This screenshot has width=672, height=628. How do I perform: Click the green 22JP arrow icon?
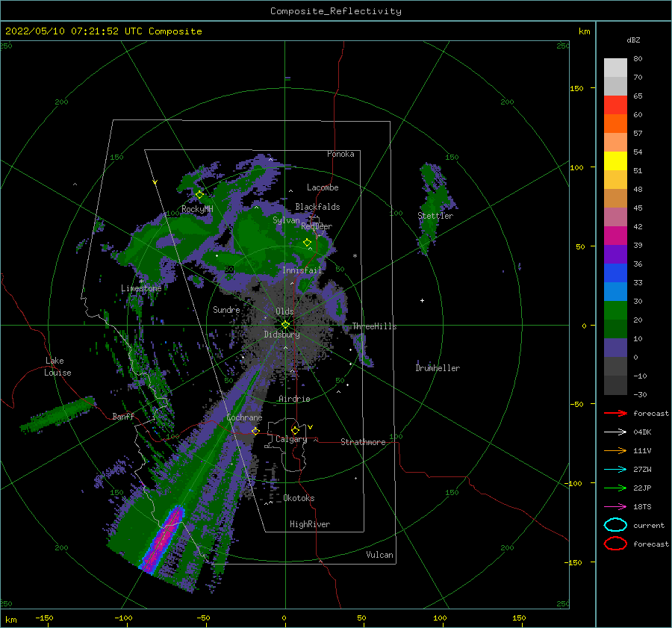[615, 488]
